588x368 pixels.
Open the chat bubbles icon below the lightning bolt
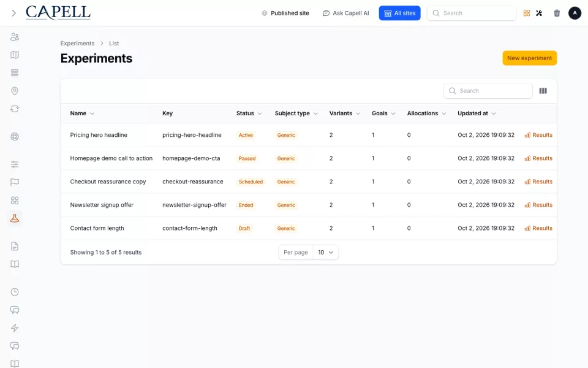click(15, 346)
